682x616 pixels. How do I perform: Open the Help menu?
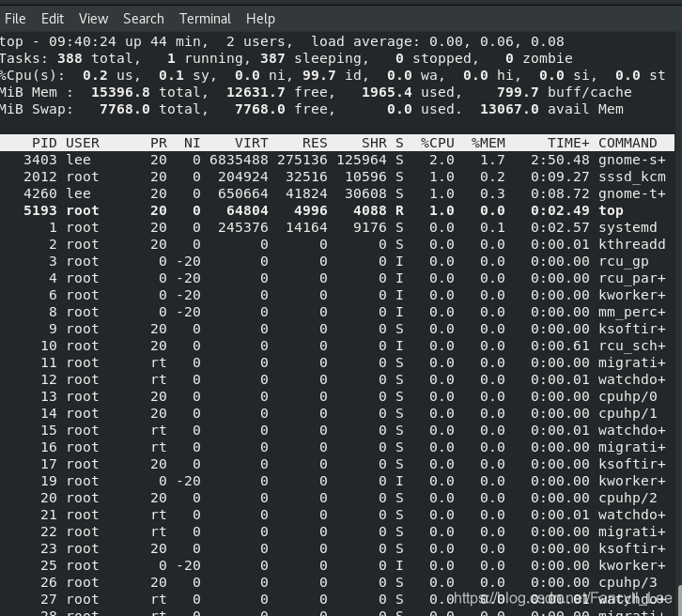(x=260, y=19)
